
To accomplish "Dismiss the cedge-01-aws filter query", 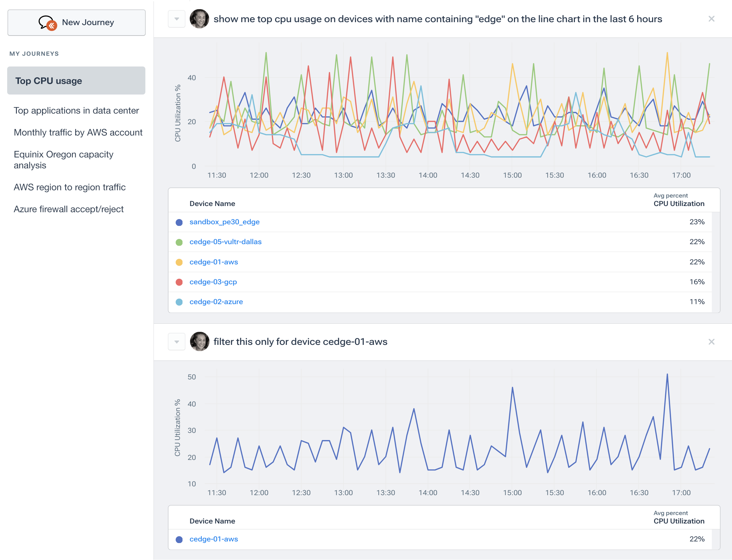I will (x=711, y=342).
